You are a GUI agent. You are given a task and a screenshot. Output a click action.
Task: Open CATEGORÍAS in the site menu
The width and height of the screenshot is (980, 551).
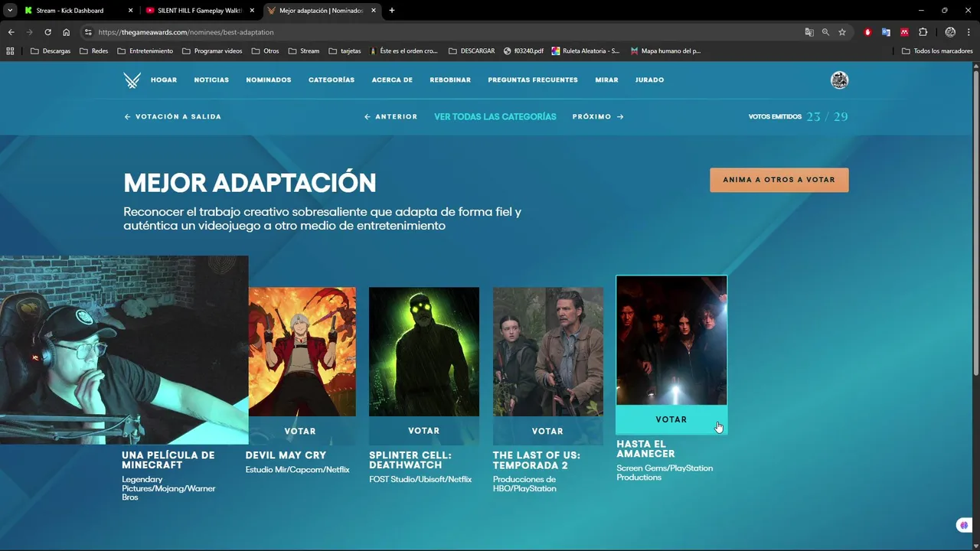click(x=332, y=80)
